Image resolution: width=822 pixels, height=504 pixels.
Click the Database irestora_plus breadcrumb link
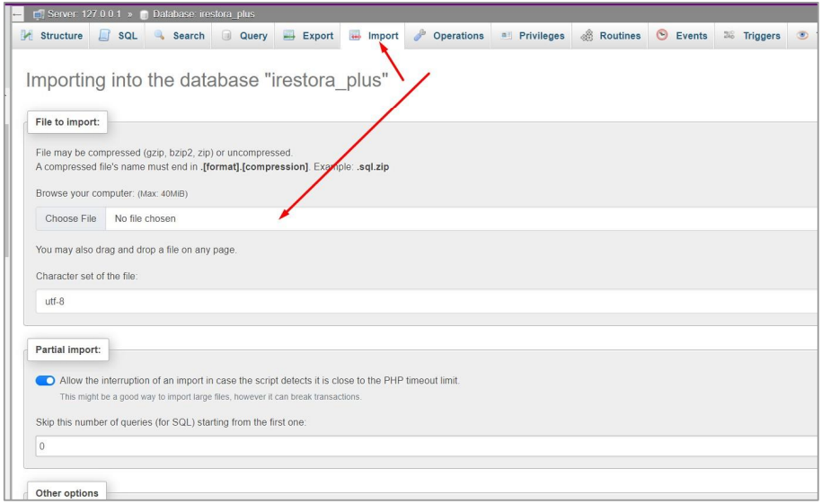tap(203, 13)
